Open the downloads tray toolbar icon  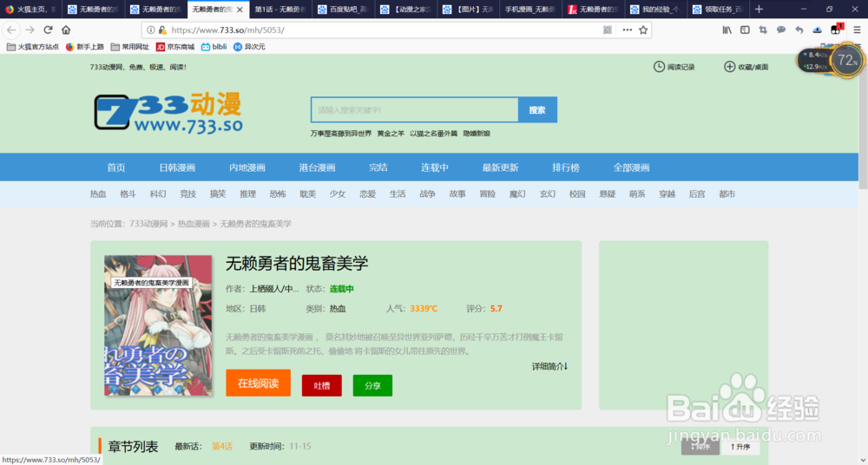pyautogui.click(x=817, y=29)
